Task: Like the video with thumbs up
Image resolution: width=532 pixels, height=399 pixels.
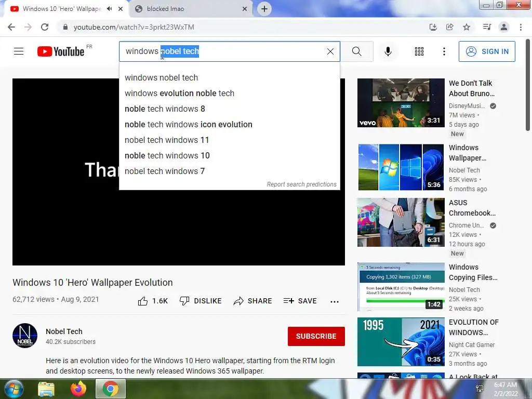Action: [153, 301]
